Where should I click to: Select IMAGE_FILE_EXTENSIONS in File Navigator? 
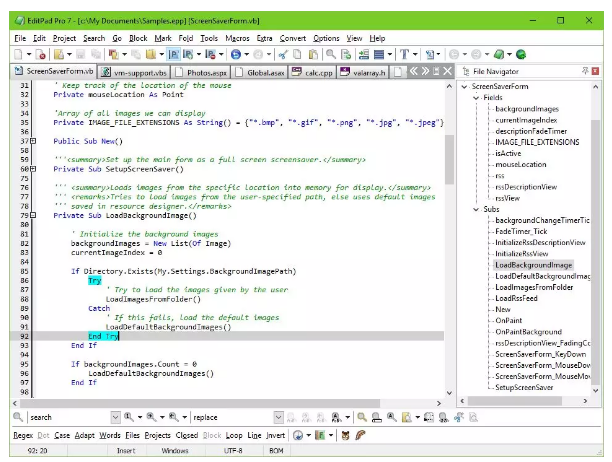pyautogui.click(x=537, y=142)
